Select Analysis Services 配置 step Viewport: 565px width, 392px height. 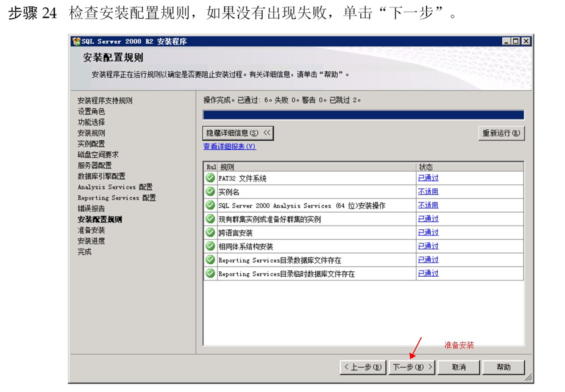(115, 187)
